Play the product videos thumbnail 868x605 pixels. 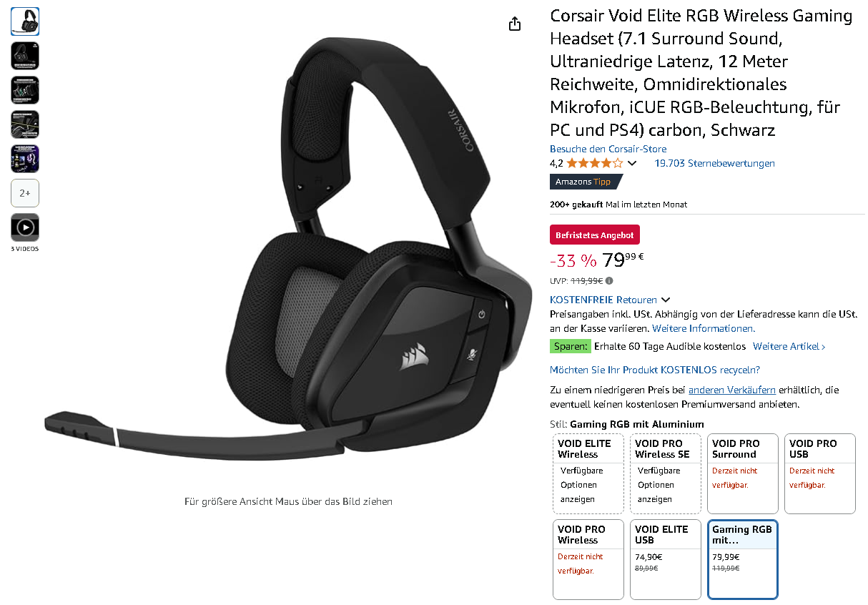pos(25,227)
